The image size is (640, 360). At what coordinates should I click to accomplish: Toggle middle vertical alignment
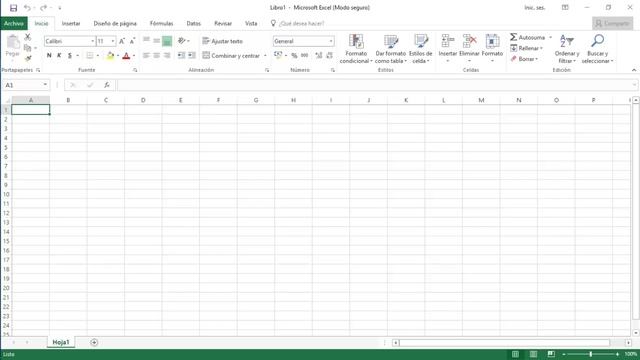(157, 41)
